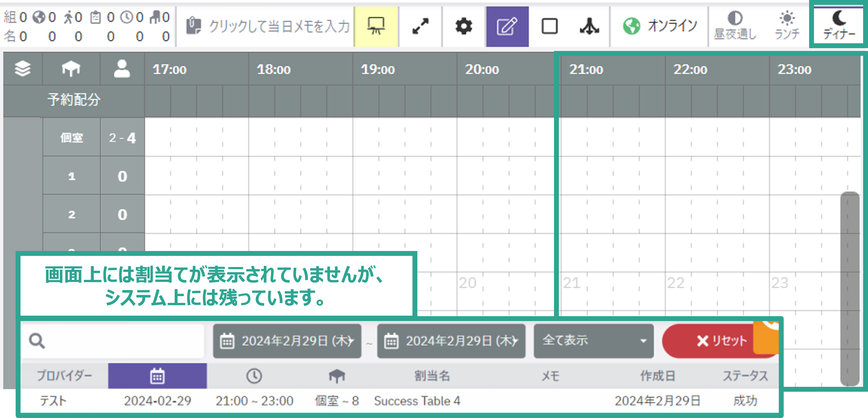Toggle the purple edit pencil button

coord(507,26)
